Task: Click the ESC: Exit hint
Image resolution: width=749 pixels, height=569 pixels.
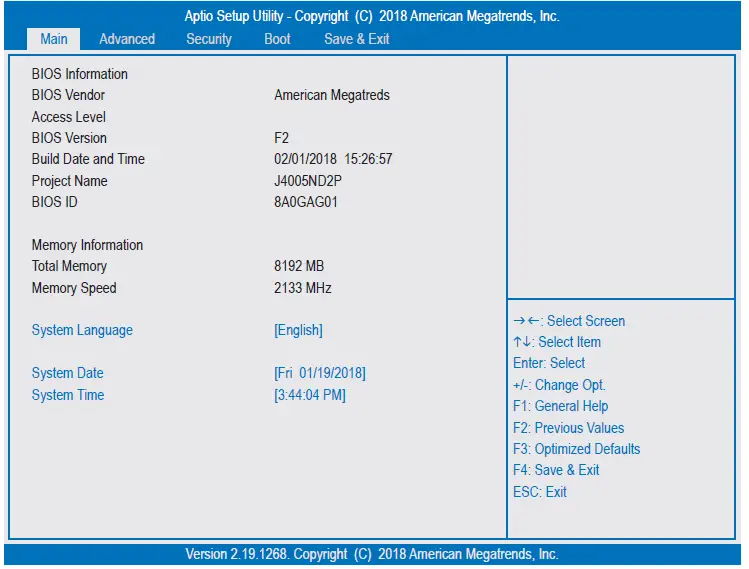Action: click(x=540, y=492)
